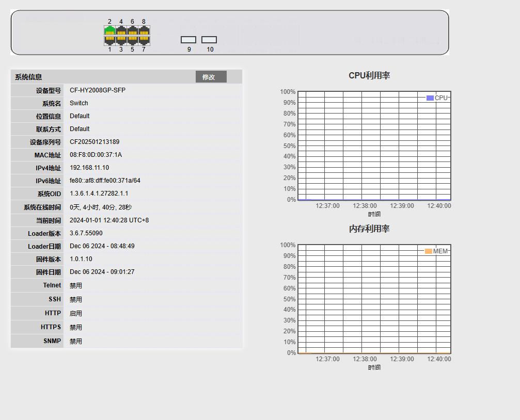520x420 pixels.
Task: Click port 6 RJ45 icon
Action: tap(132, 30)
